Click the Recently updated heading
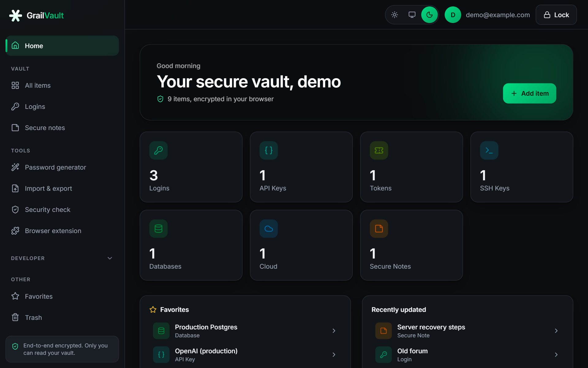Image resolution: width=588 pixels, height=368 pixels. (x=399, y=310)
